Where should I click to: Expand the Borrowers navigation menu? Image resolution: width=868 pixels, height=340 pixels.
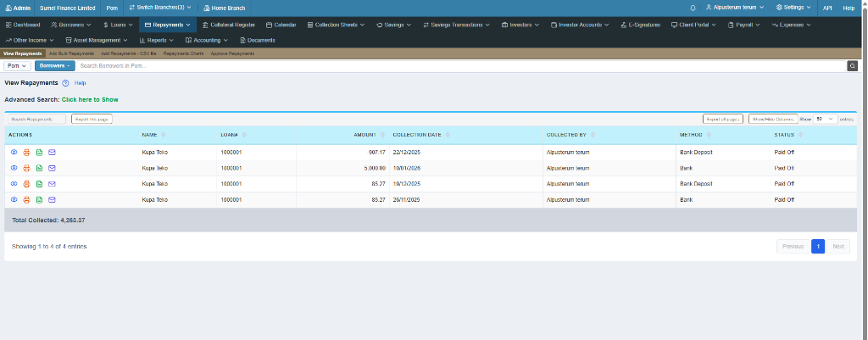point(71,25)
